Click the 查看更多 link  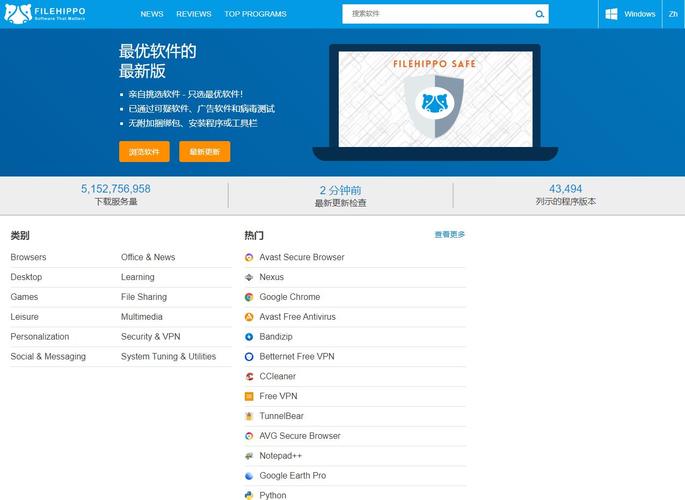[450, 234]
